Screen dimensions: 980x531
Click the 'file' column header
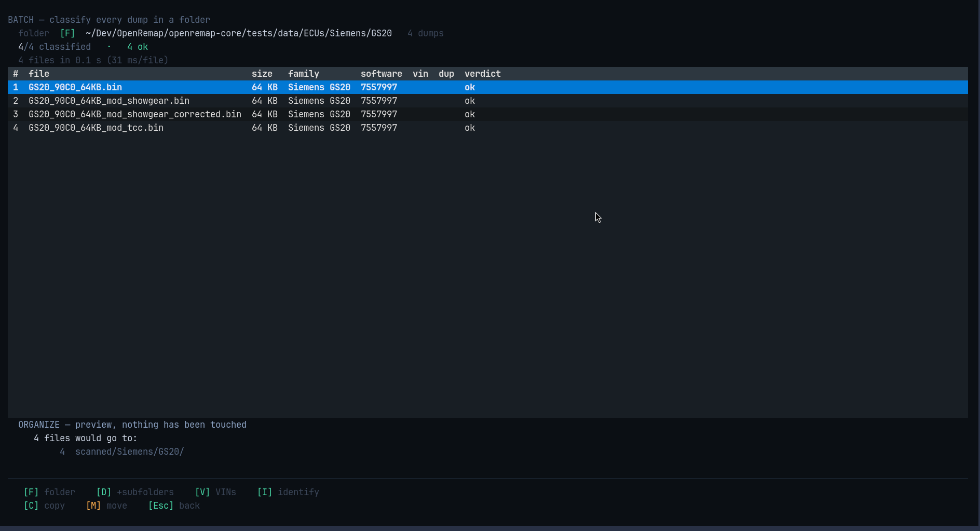pyautogui.click(x=39, y=74)
